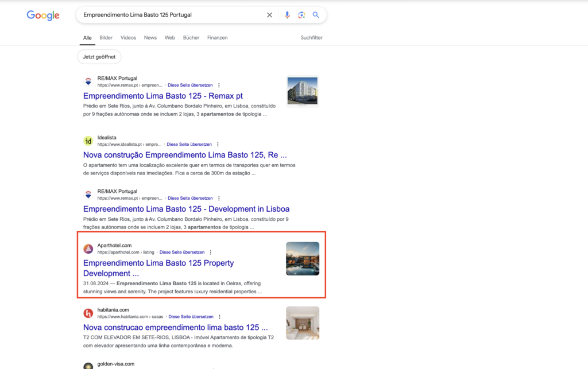Click the Google logo
This screenshot has width=588, height=369.
click(42, 15)
